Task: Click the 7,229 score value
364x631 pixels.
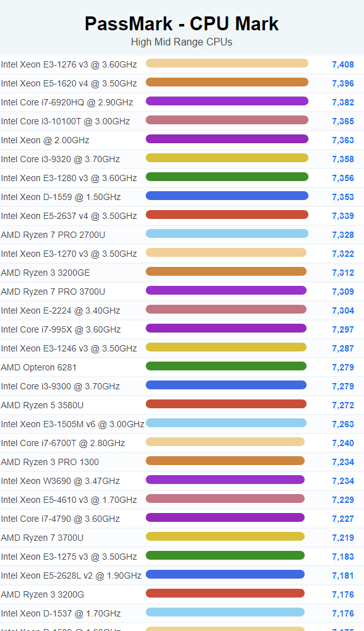Action: coord(343,499)
